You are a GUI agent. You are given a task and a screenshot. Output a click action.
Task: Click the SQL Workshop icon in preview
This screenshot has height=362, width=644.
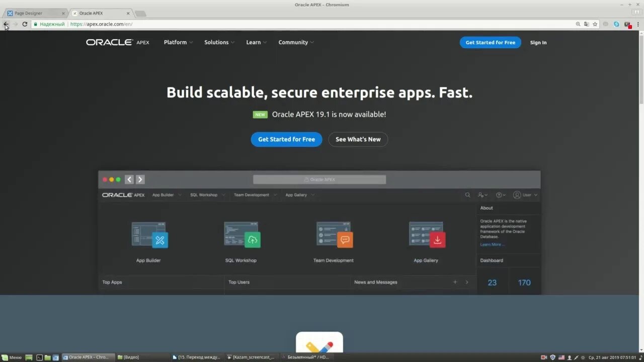coord(242,235)
